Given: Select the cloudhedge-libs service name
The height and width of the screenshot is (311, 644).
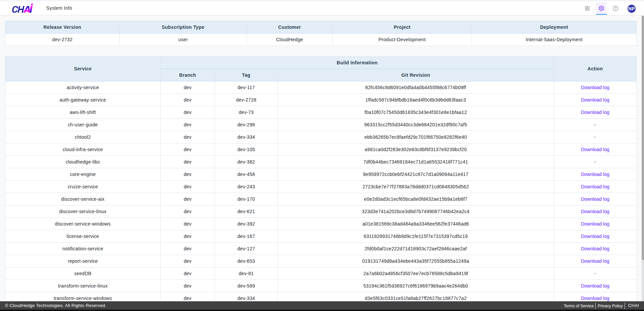Looking at the screenshot, I should click(83, 162).
